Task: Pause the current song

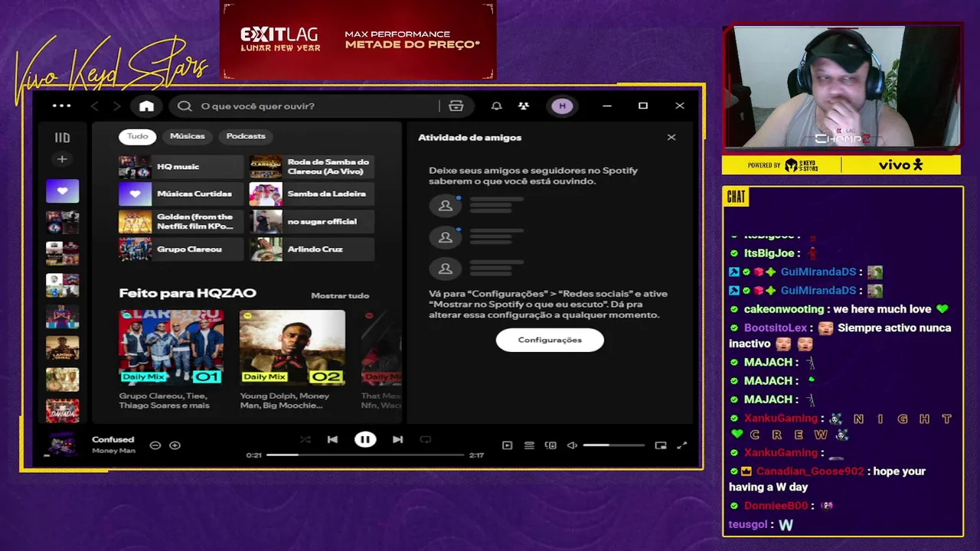Action: pyautogui.click(x=365, y=439)
